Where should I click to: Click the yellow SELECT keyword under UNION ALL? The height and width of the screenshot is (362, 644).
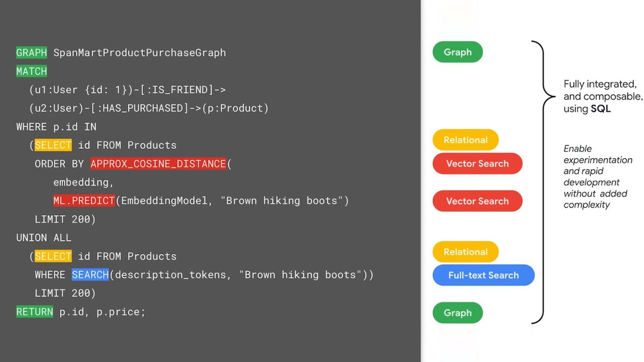(x=53, y=256)
